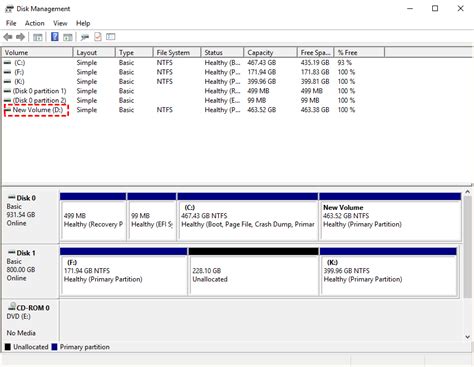Click the drive icon beside (C:) row
The width and height of the screenshot is (474, 367).
click(7, 63)
